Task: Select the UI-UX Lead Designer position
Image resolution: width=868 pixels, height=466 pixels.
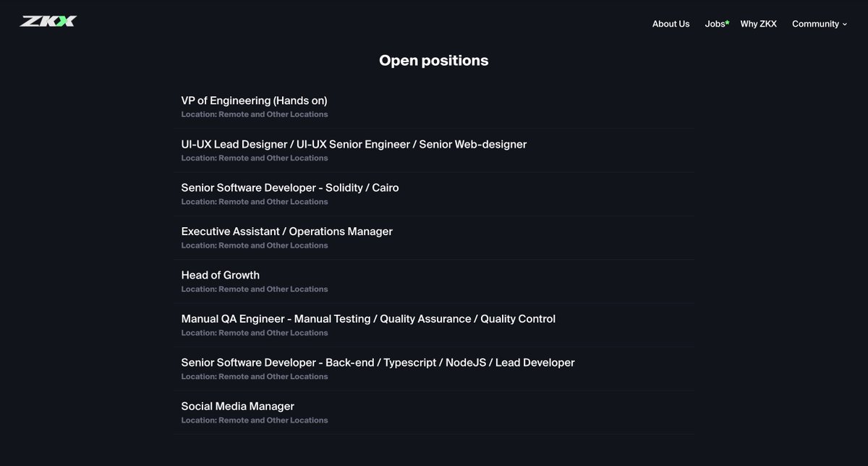Action: pos(354,144)
